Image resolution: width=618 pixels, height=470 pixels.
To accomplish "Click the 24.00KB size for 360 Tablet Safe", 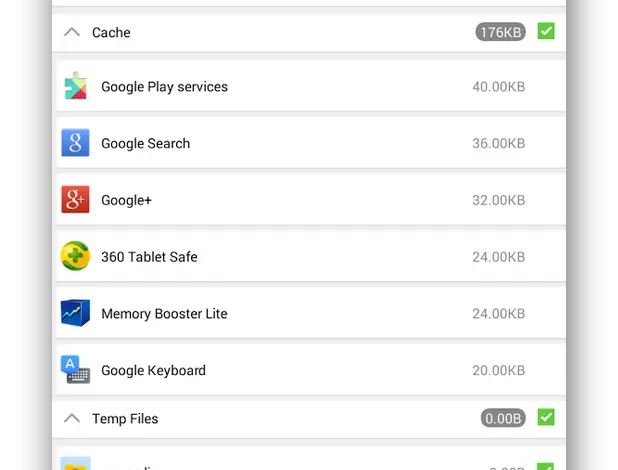I will pos(498,257).
